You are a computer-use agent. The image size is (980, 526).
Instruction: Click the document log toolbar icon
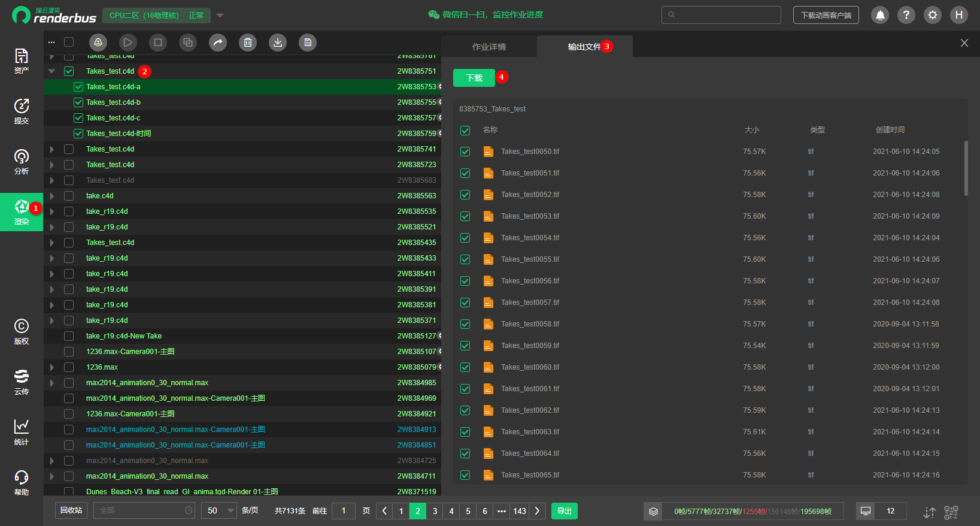pyautogui.click(x=308, y=43)
